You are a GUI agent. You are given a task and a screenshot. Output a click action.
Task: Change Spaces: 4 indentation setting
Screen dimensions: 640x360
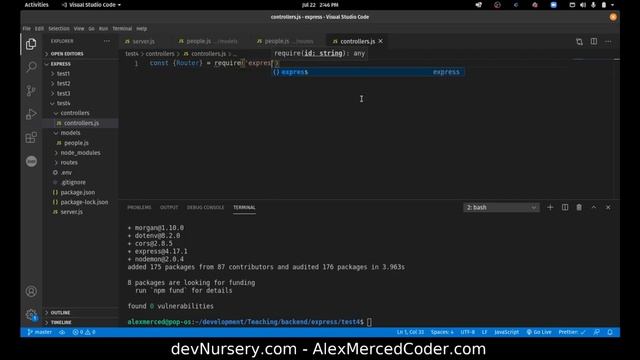pos(442,332)
